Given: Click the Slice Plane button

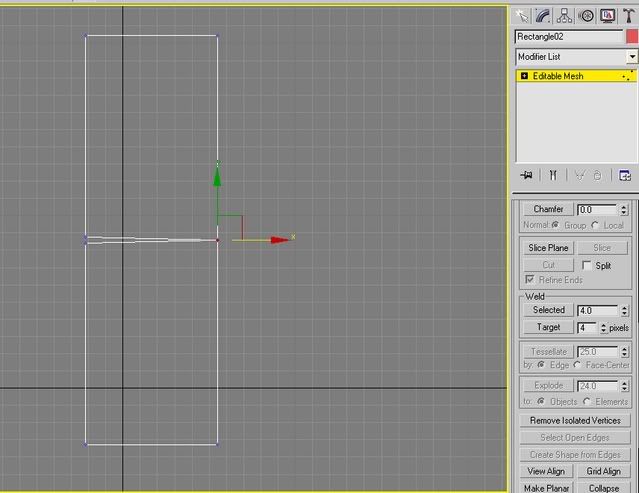Looking at the screenshot, I should 548,248.
